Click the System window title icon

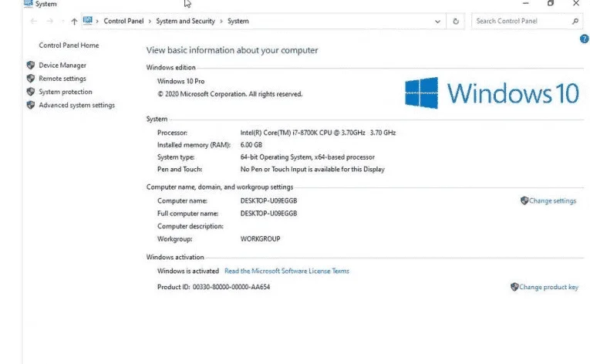click(29, 3)
